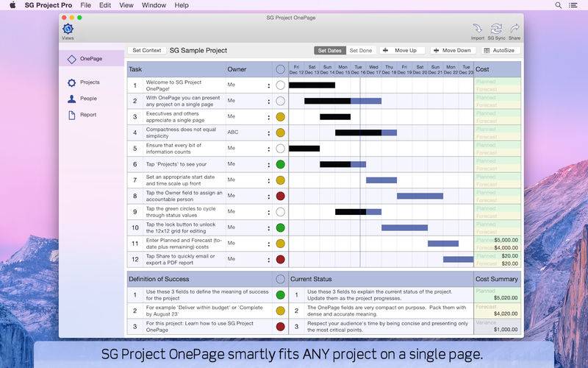The height and width of the screenshot is (368, 588).
Task: Click task 11 forecast cost $4,000.00
Action: (x=506, y=248)
